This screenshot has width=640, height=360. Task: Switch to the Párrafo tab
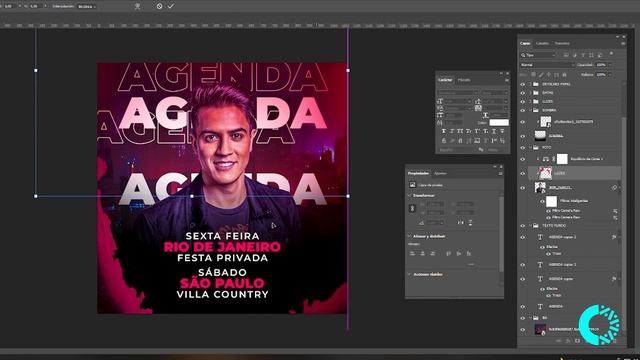(x=464, y=80)
